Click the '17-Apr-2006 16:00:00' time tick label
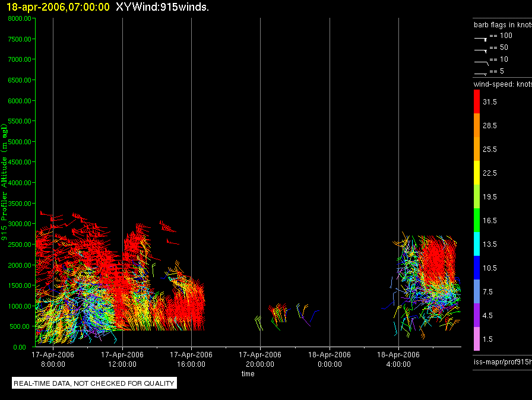 [191, 359]
